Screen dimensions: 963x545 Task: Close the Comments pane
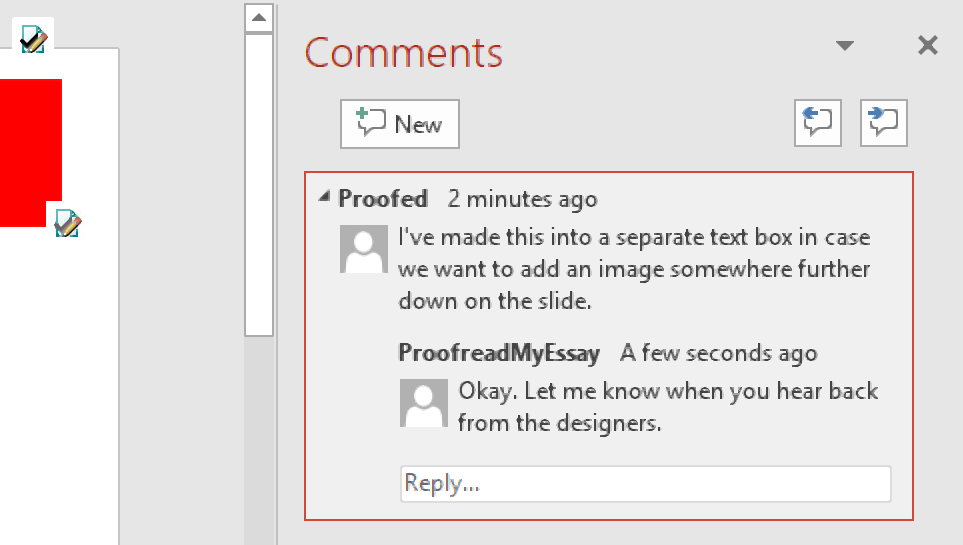coord(928,45)
